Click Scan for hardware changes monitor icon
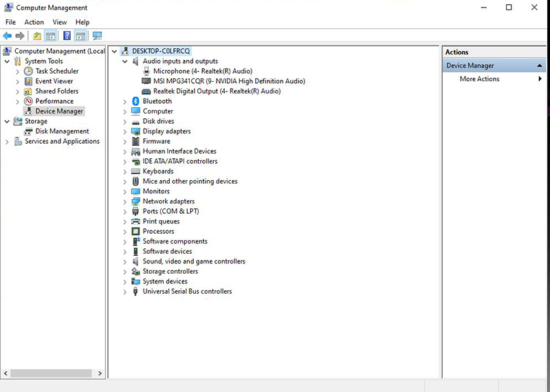Image resolution: width=550 pixels, height=392 pixels. (97, 36)
